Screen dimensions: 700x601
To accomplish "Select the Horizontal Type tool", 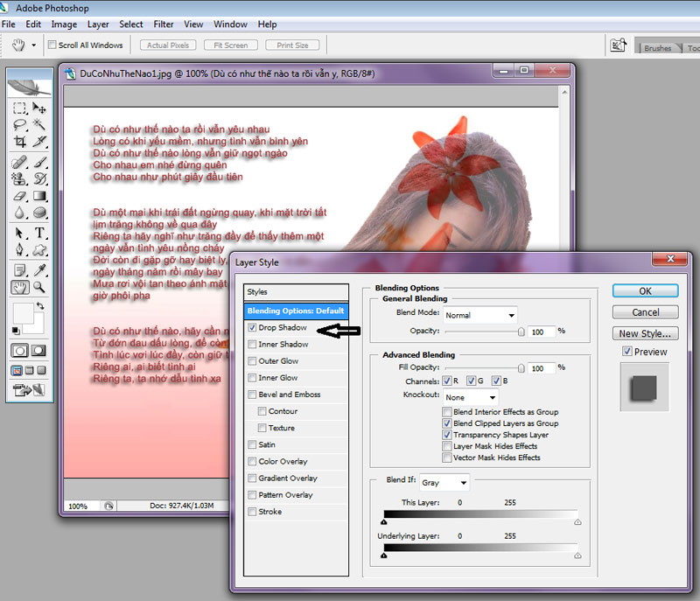I will point(39,234).
